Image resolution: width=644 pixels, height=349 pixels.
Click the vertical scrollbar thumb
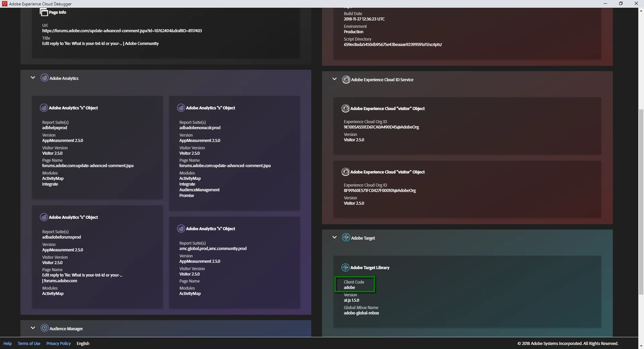pyautogui.click(x=641, y=202)
